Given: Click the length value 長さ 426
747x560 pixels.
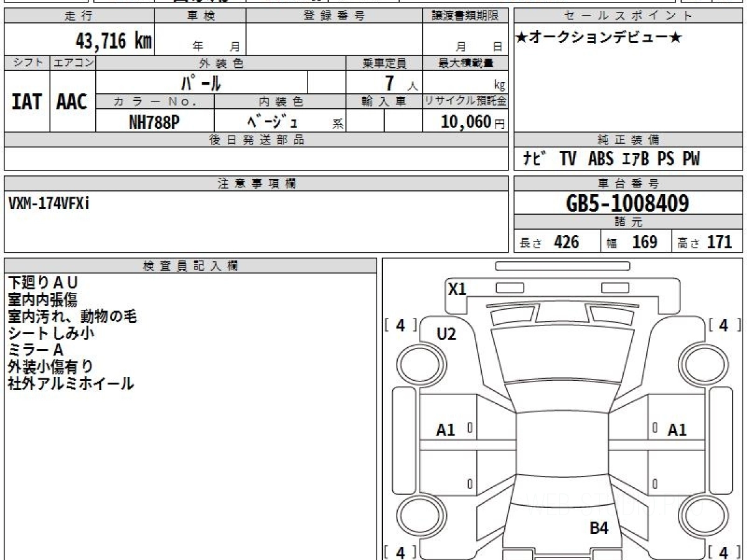Looking at the screenshot, I should pyautogui.click(x=550, y=242).
